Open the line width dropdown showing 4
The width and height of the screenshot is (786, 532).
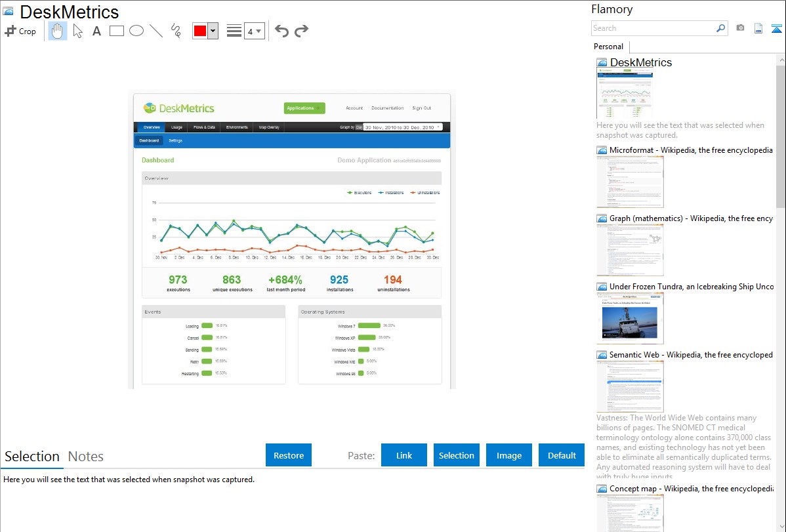[254, 31]
